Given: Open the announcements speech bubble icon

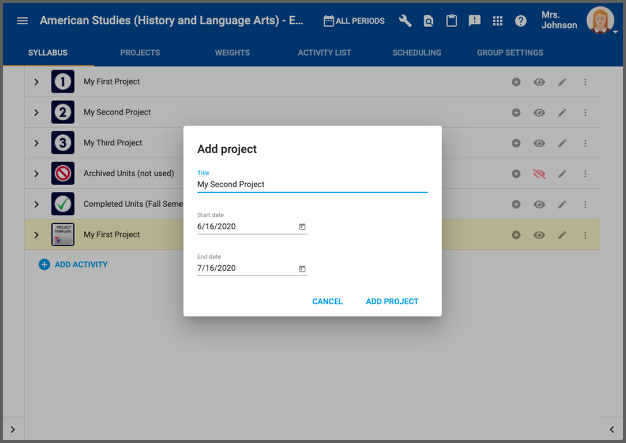Looking at the screenshot, I should pyautogui.click(x=474, y=21).
